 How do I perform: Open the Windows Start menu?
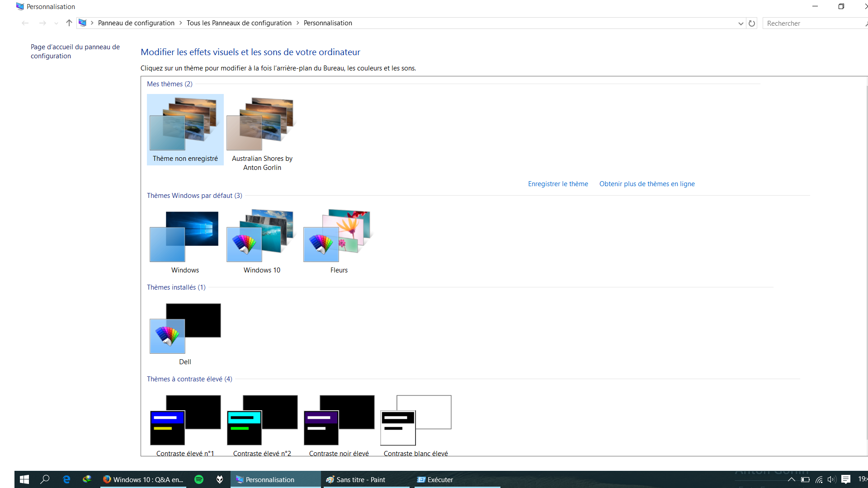tap(24, 479)
